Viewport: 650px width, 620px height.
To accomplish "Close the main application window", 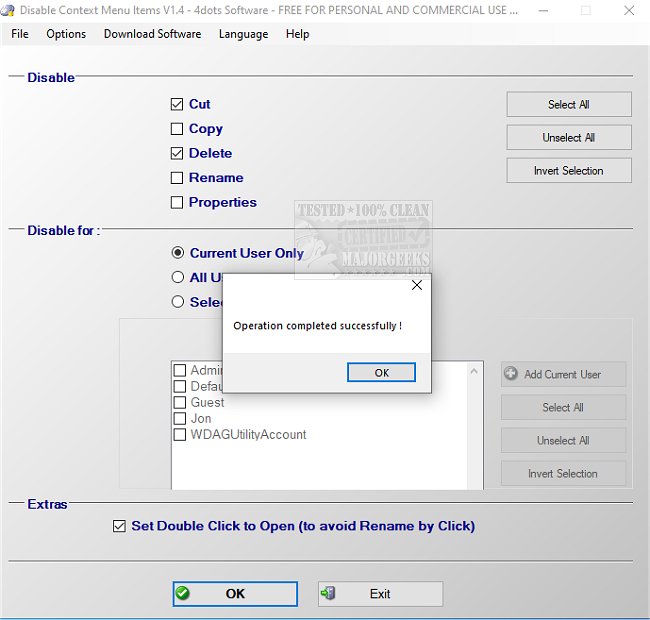I will point(629,10).
